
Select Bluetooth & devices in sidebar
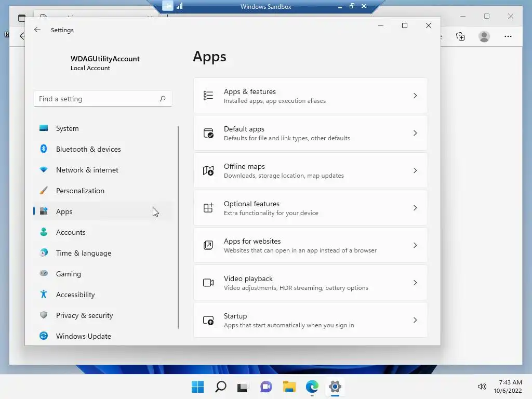pos(103,149)
